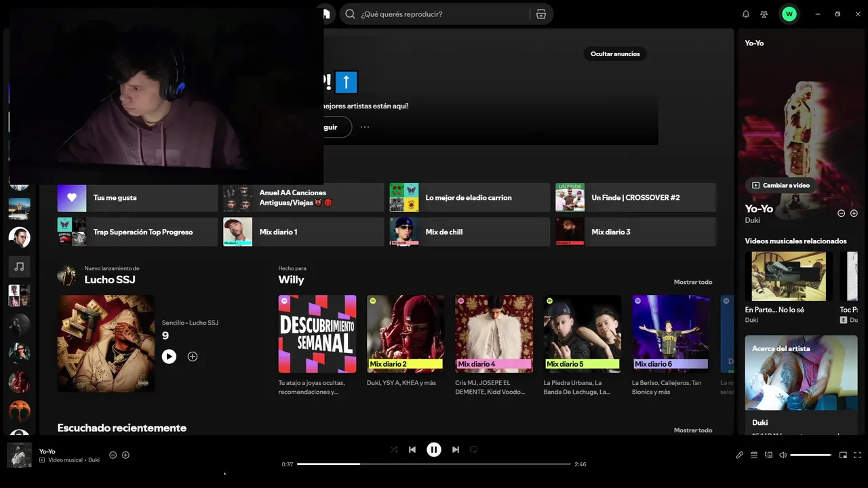Open the Mix diario 1 tile

point(304,232)
